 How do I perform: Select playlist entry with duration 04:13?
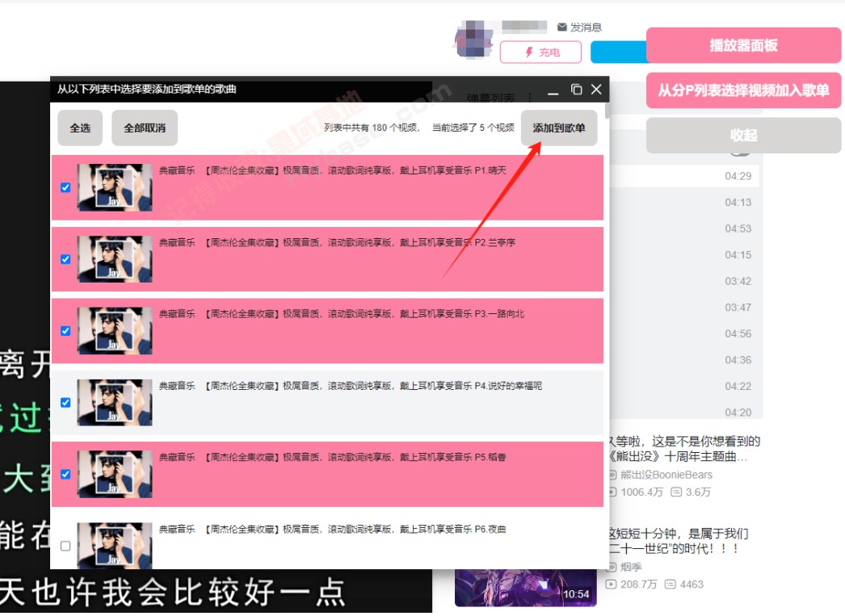pos(738,203)
